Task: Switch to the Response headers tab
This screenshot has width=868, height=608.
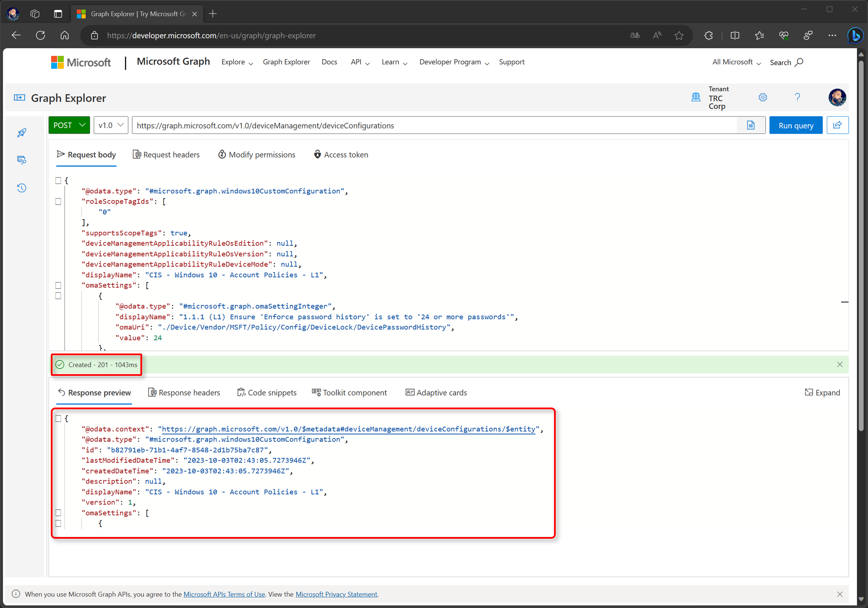Action: 184,393
